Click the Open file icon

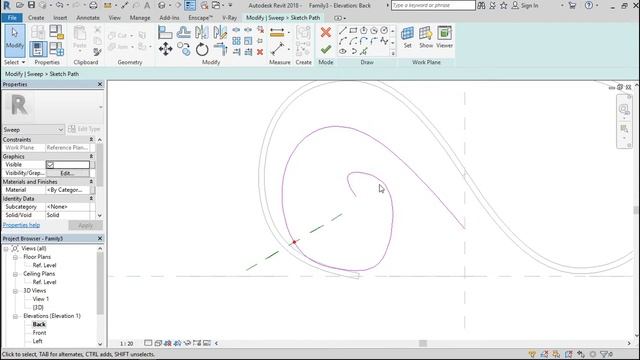click(20, 5)
